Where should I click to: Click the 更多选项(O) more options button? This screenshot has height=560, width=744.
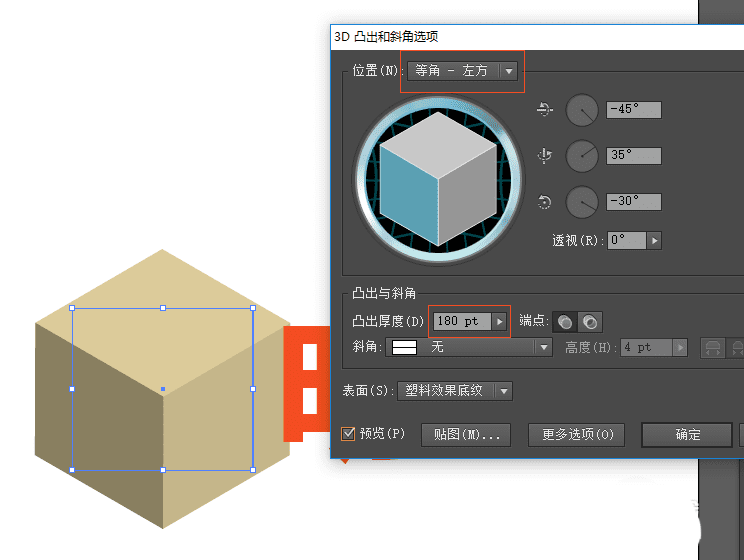click(577, 435)
